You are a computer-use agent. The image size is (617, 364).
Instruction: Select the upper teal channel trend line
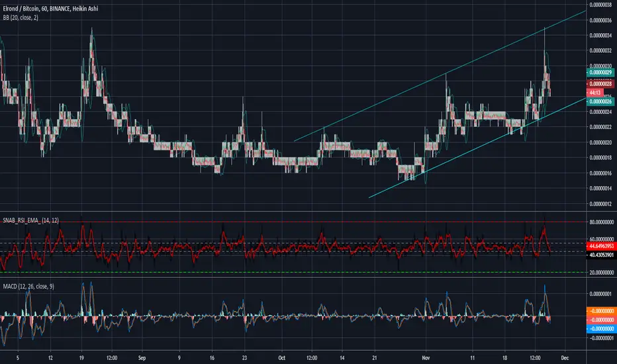[440, 76]
